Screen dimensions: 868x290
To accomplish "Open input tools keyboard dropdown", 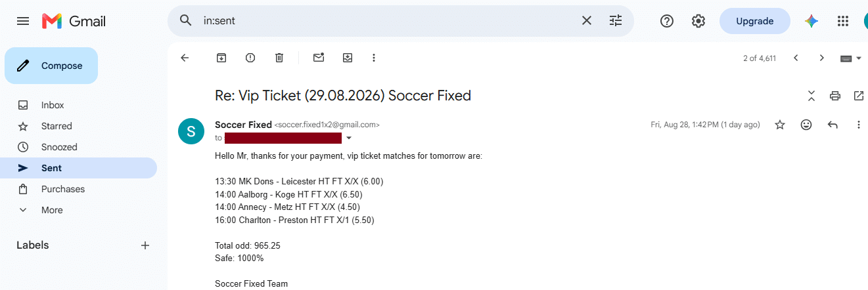I will [851, 58].
